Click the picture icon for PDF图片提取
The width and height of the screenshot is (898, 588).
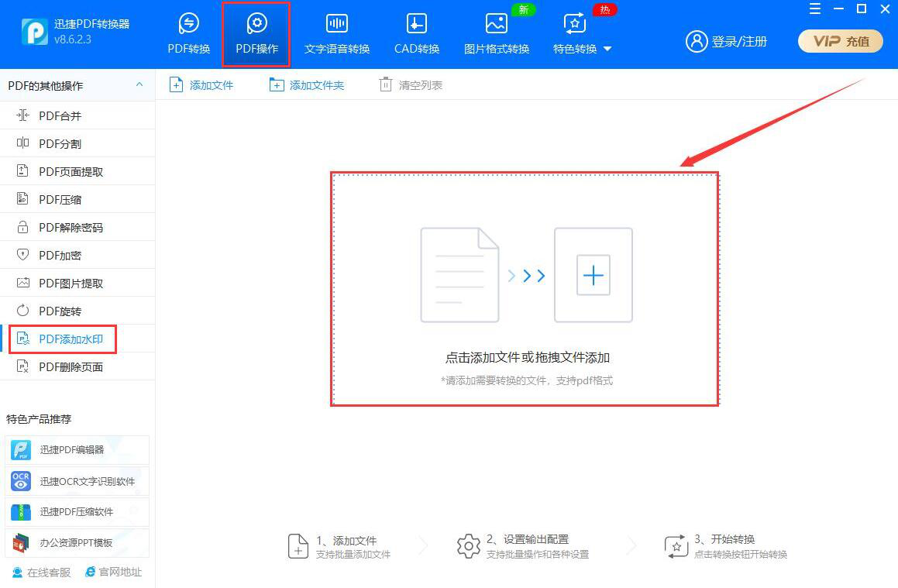click(23, 283)
